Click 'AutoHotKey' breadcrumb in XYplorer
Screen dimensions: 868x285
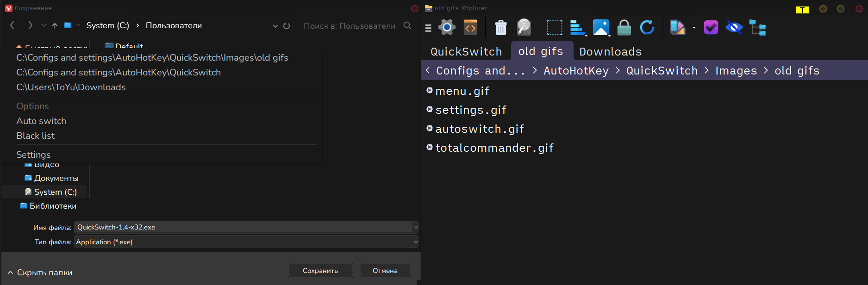(x=576, y=71)
